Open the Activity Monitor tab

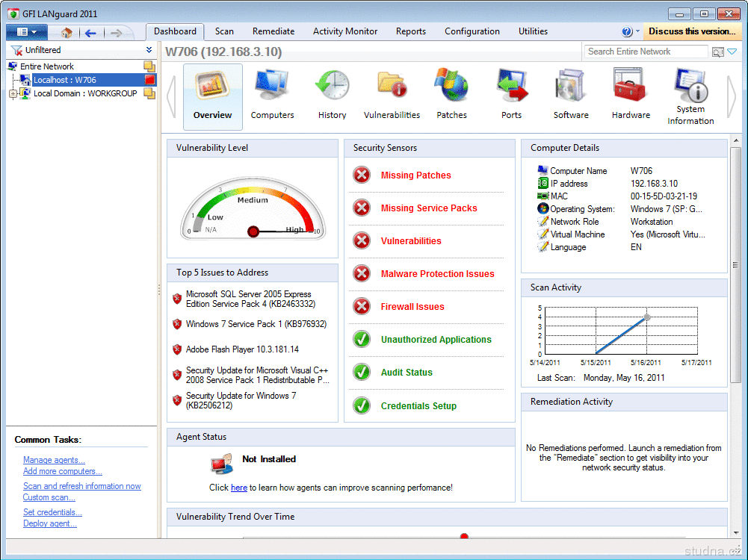click(345, 31)
